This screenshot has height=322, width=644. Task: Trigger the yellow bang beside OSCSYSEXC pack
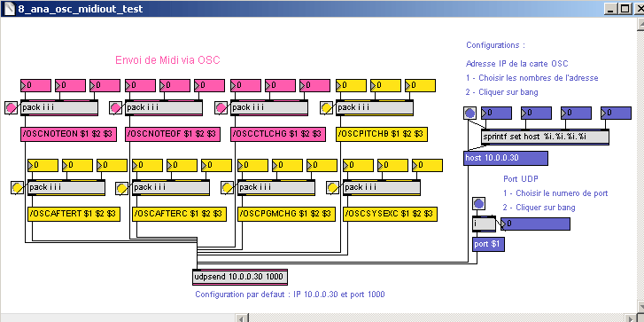[x=333, y=188]
